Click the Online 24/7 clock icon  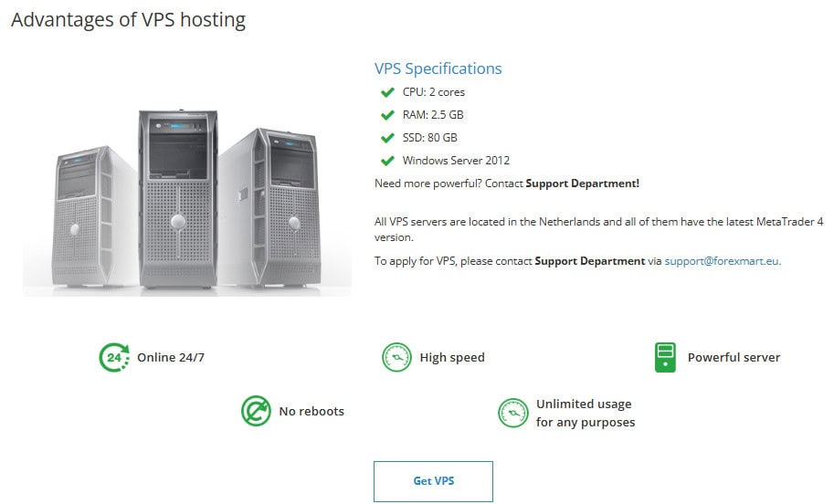click(114, 357)
